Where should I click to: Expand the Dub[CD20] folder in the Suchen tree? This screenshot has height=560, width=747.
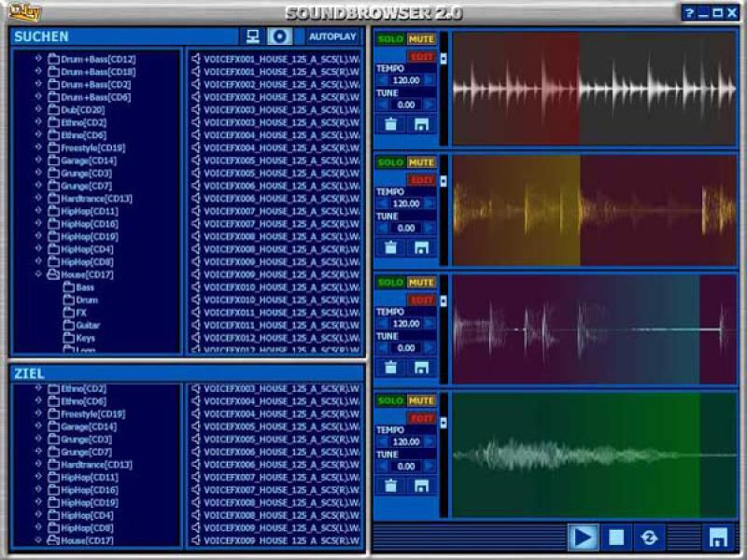pyautogui.click(x=39, y=109)
